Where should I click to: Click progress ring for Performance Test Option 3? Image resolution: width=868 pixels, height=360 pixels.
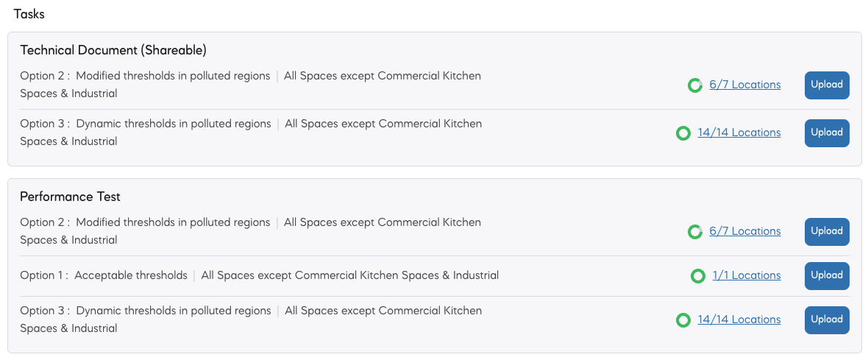click(683, 320)
